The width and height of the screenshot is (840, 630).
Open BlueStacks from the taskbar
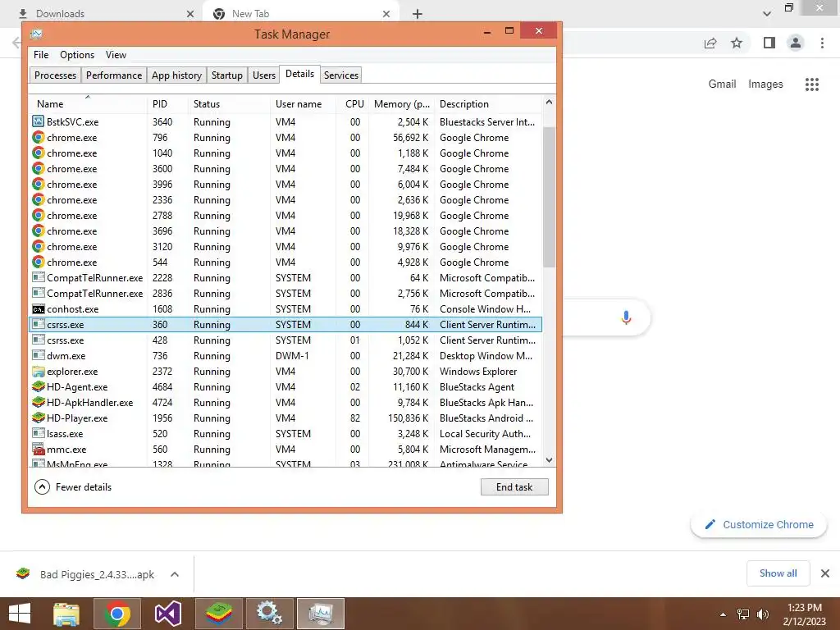click(218, 614)
